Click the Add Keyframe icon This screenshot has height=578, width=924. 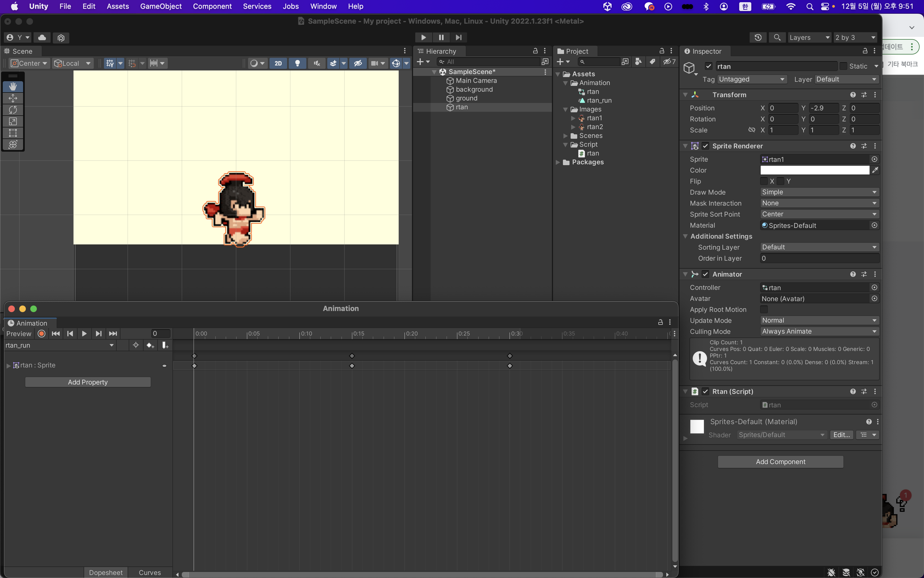click(x=150, y=346)
